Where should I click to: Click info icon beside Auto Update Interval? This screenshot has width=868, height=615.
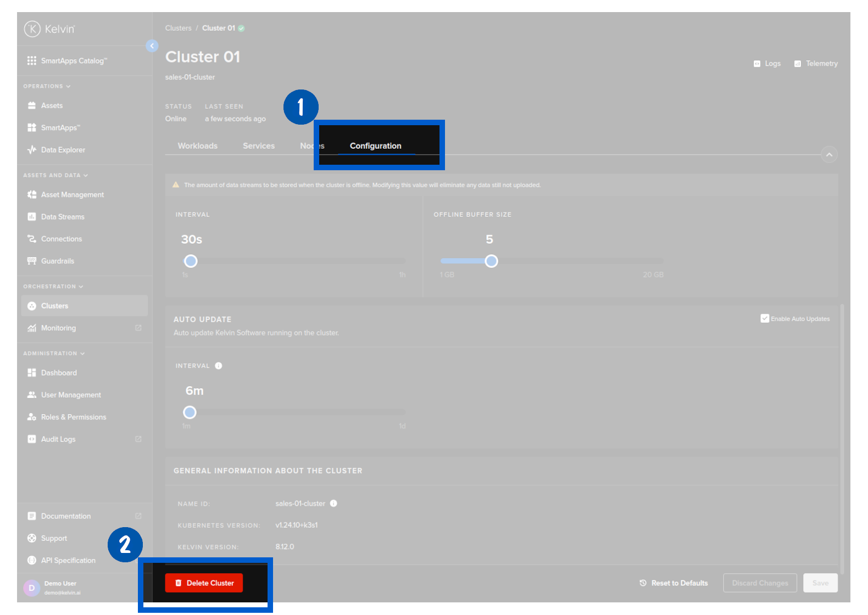pyautogui.click(x=219, y=366)
